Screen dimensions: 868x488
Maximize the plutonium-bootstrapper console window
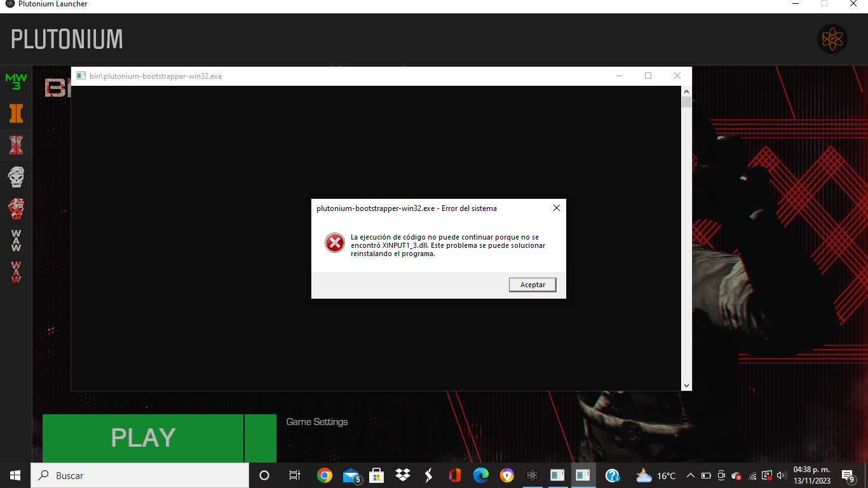click(648, 76)
